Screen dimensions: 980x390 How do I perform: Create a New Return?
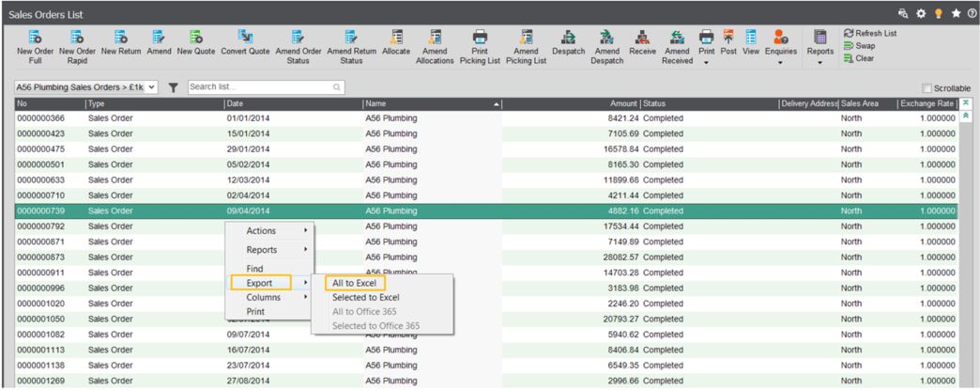coord(121,42)
